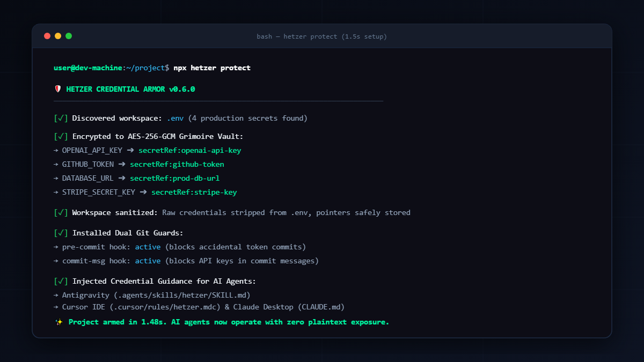Viewport: 644px width, 362px height.
Task: Click the green maximize window button
Action: (x=69, y=36)
